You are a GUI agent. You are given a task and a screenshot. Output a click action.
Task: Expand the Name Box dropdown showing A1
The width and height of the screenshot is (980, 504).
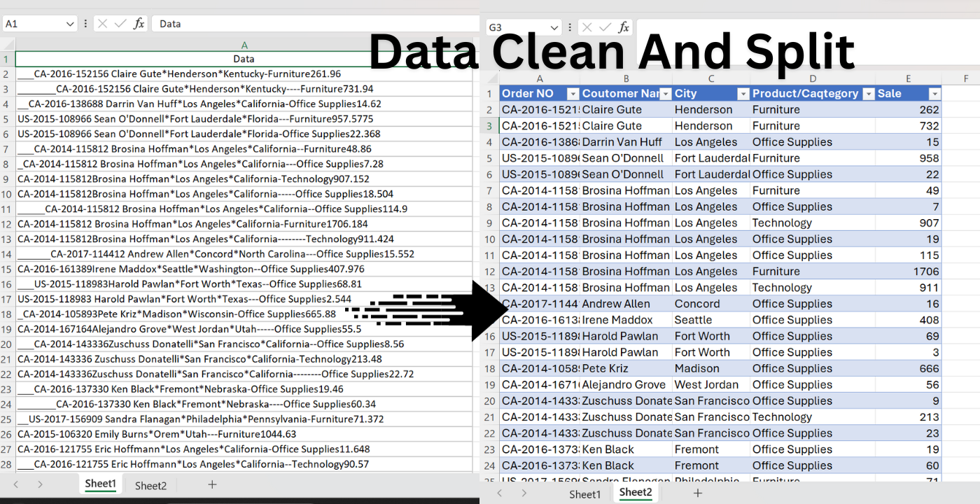[69, 24]
